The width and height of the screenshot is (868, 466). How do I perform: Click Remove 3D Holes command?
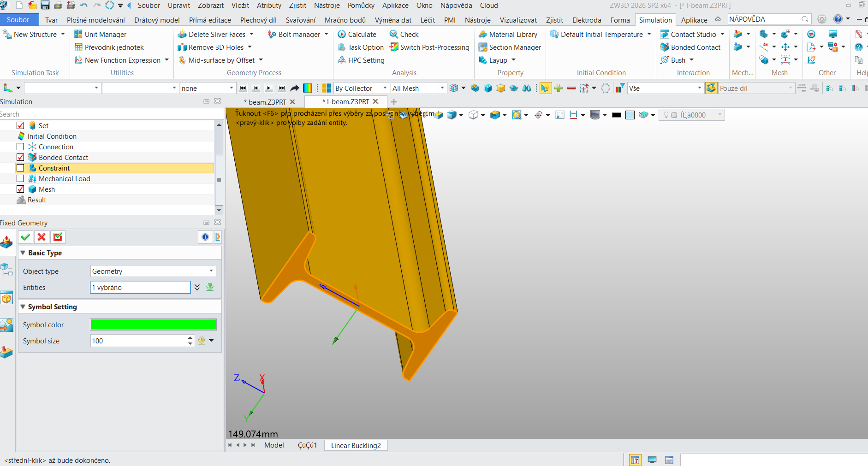tap(211, 47)
